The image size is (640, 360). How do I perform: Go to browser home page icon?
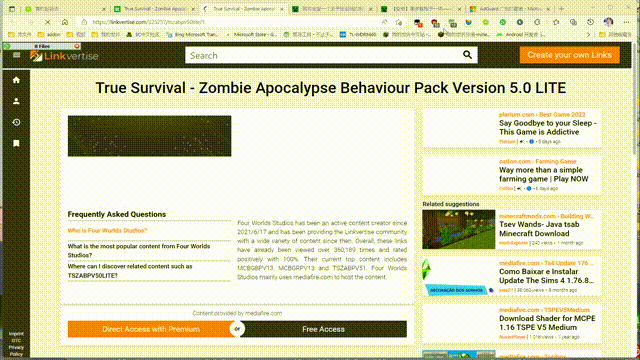[65, 22]
